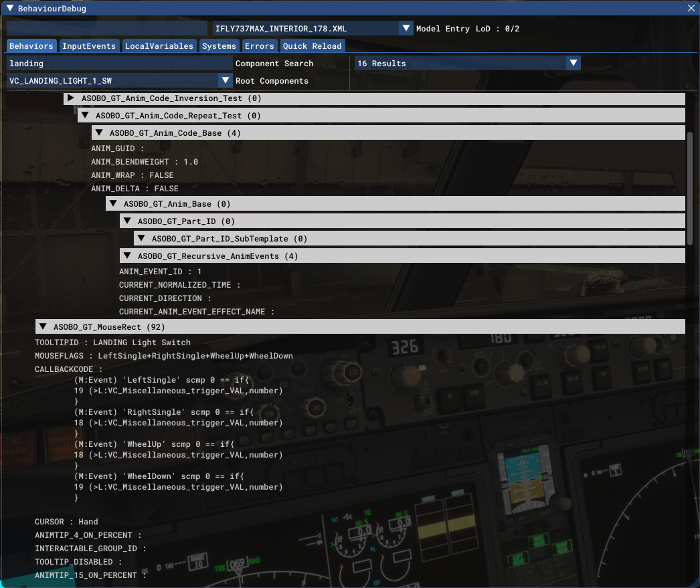Open the LocalVariables tab
The height and width of the screenshot is (588, 700).
coord(159,46)
